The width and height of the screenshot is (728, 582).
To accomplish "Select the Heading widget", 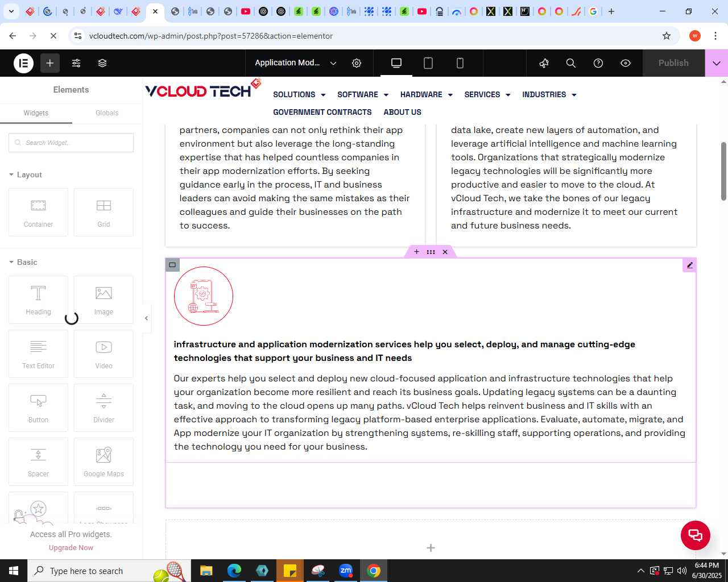I will pos(38,300).
